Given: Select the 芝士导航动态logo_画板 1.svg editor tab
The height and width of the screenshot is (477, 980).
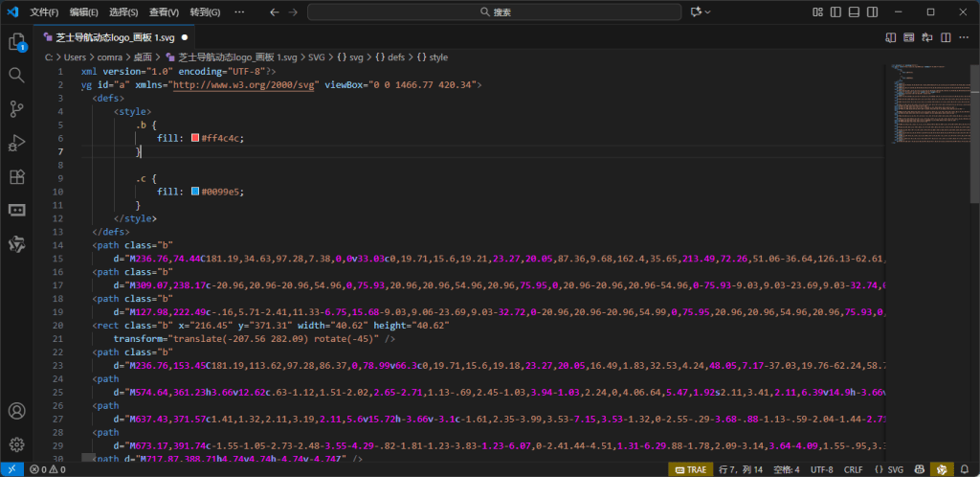Looking at the screenshot, I should click(115, 37).
